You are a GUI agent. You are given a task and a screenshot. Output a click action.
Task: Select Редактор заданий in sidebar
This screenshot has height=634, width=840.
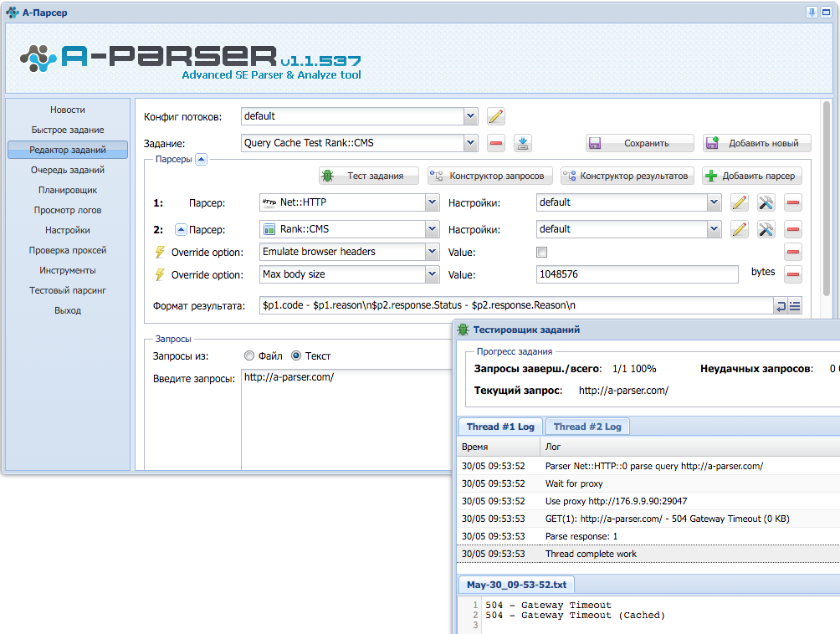point(68,150)
